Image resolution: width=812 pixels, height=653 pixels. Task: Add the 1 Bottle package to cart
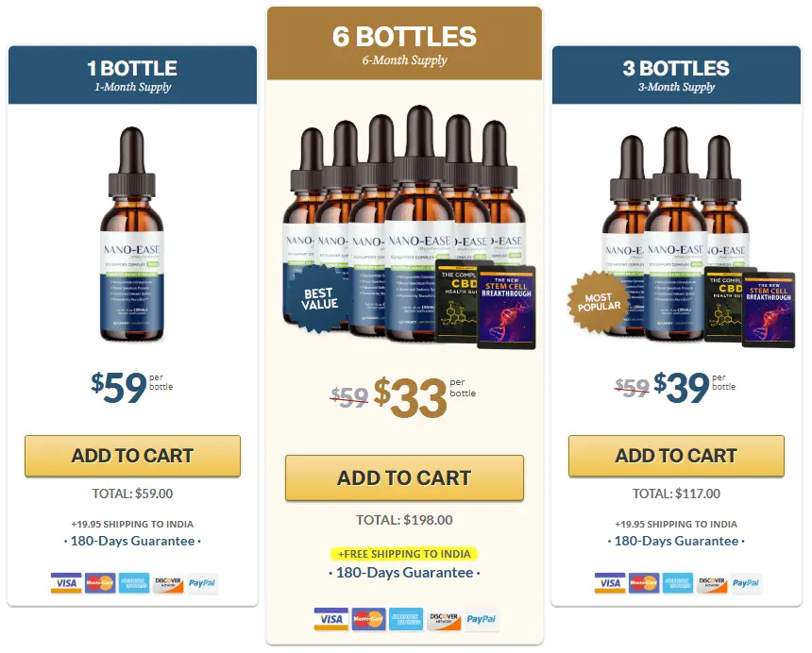(x=132, y=456)
